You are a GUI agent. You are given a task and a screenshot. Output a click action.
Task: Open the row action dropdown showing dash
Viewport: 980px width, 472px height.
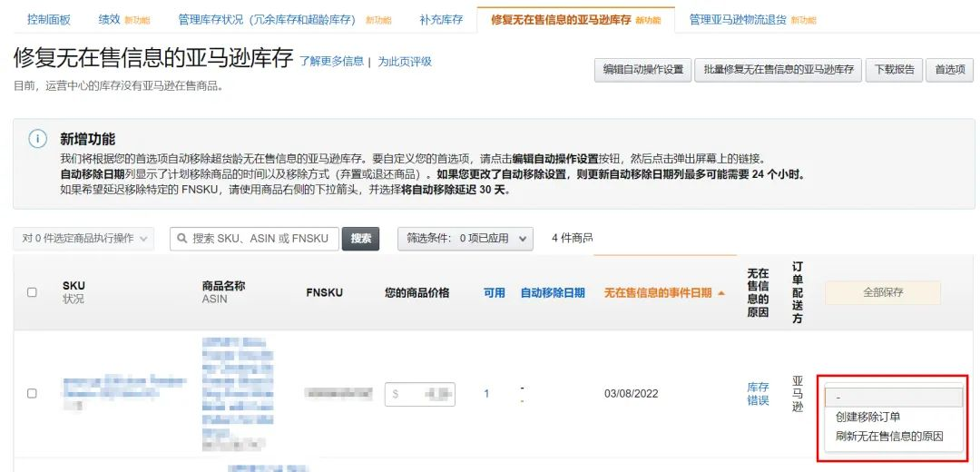click(892, 398)
